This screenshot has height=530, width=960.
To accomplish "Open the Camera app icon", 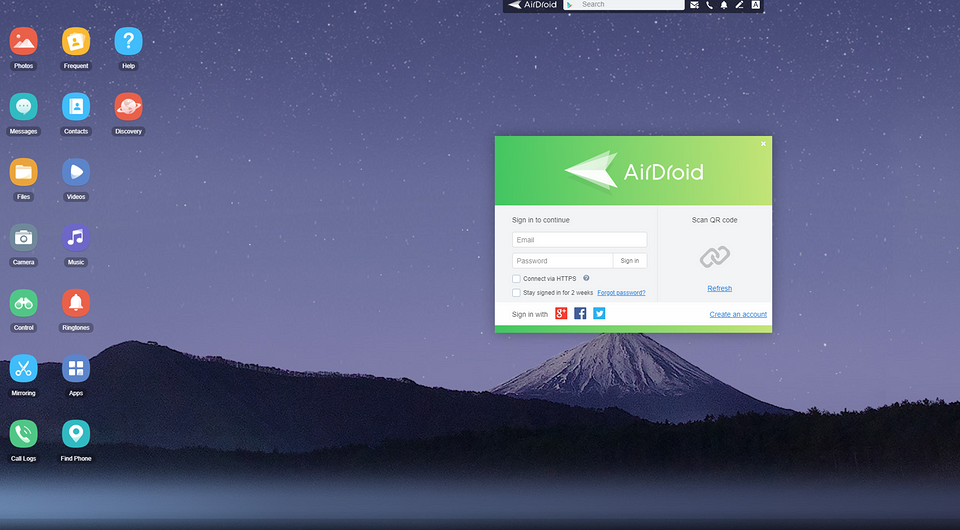I will click(23, 238).
